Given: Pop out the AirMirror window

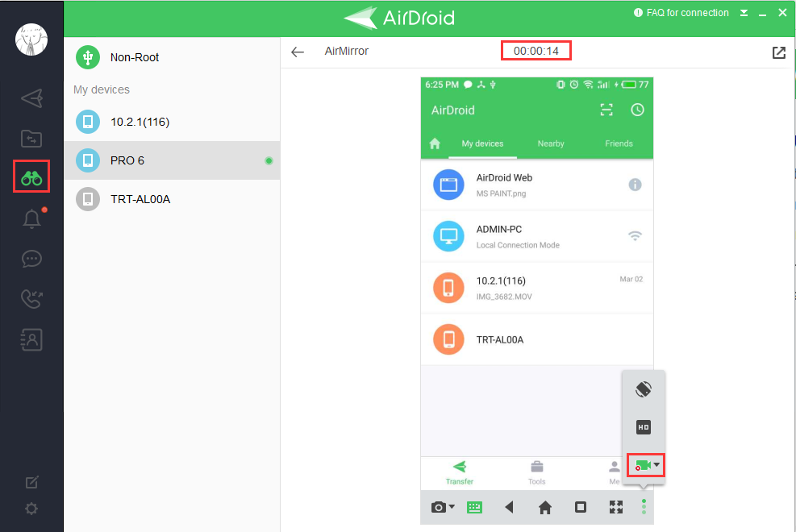Looking at the screenshot, I should coord(779,52).
